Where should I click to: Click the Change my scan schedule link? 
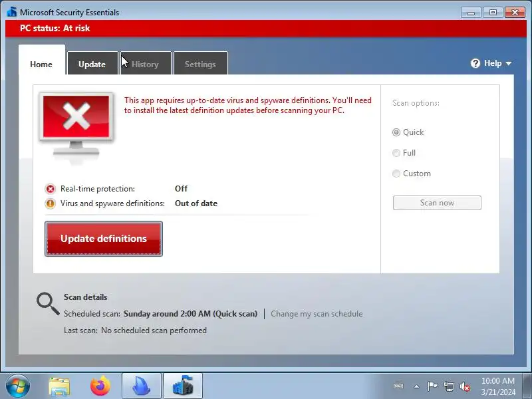[x=317, y=314]
